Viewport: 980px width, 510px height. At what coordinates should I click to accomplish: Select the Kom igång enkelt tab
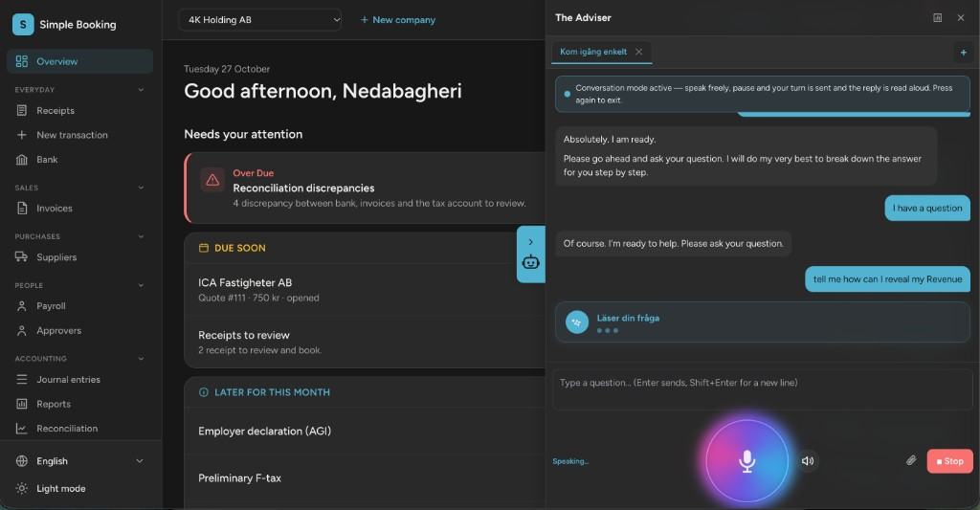tap(593, 52)
